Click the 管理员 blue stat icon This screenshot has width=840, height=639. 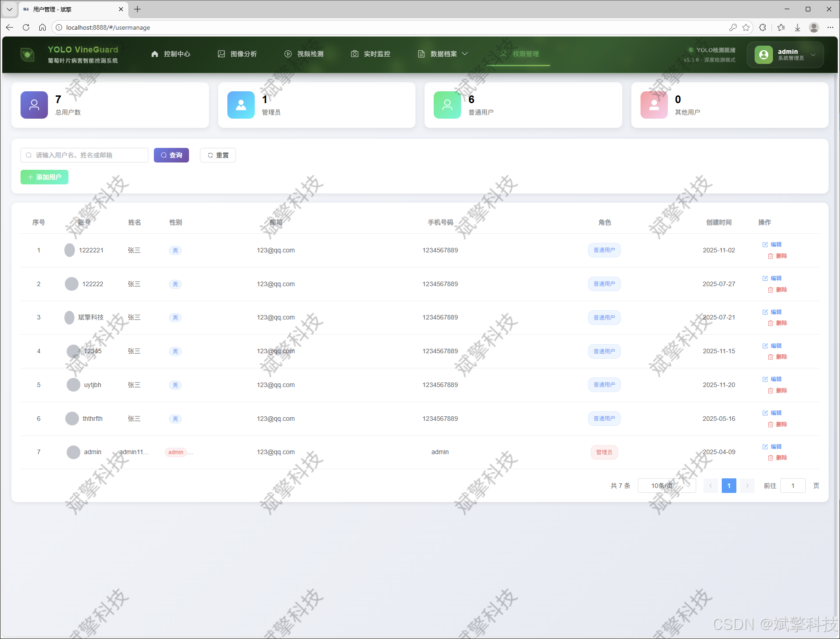point(241,105)
